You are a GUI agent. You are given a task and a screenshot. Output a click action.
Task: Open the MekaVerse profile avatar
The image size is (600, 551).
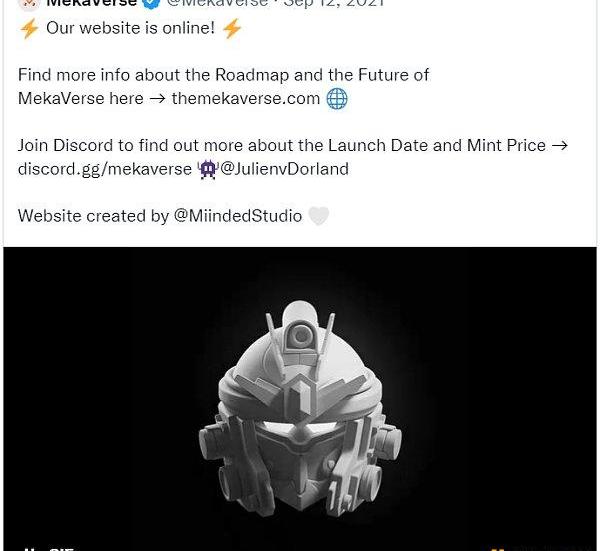click(x=29, y=4)
